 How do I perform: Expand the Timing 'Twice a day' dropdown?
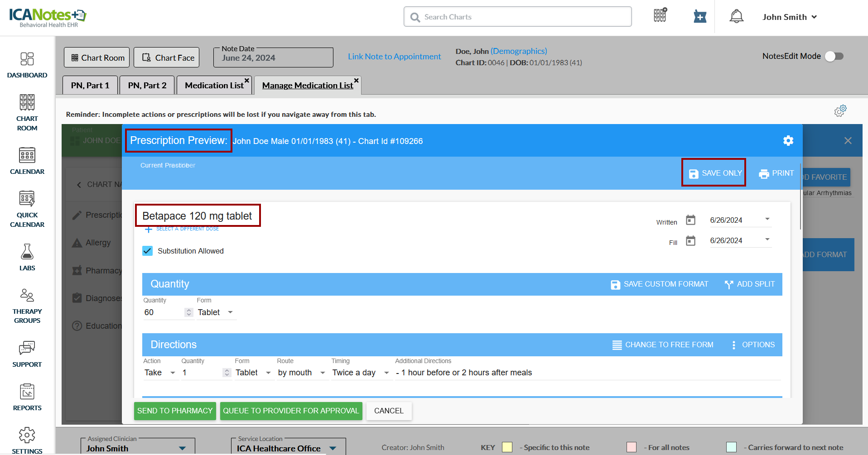tap(386, 373)
